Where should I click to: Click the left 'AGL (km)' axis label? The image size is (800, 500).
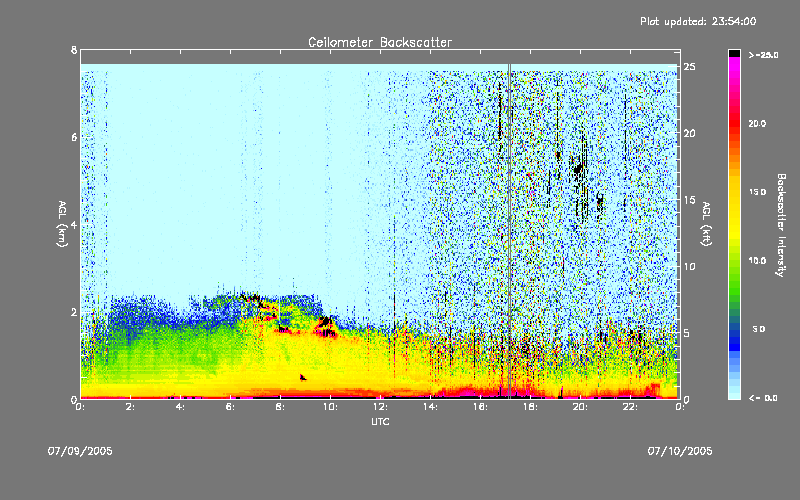click(62, 224)
